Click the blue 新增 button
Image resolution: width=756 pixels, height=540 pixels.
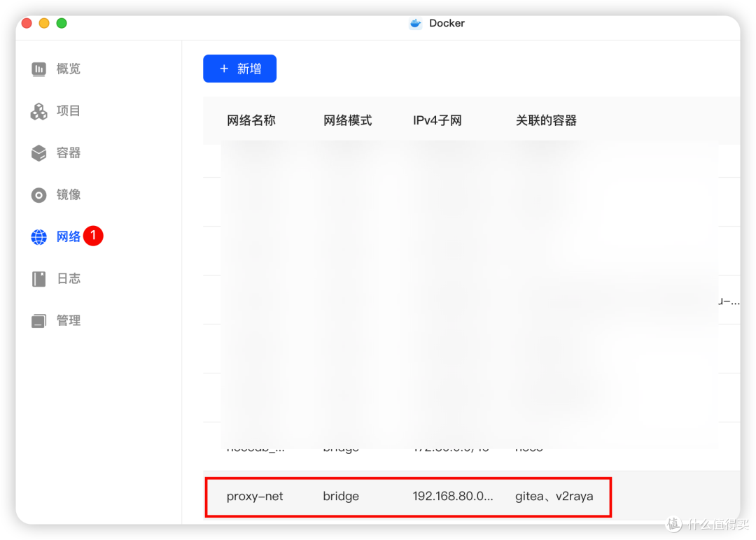click(239, 69)
